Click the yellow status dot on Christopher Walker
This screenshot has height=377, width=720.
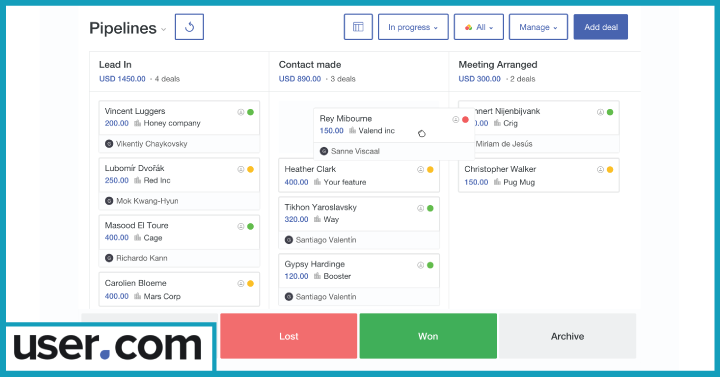[x=610, y=169]
